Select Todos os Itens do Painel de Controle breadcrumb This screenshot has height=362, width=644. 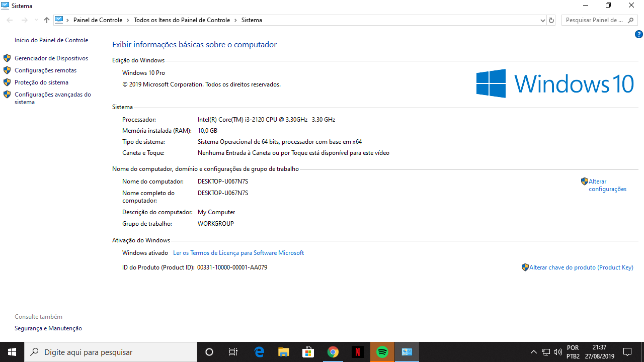click(182, 20)
